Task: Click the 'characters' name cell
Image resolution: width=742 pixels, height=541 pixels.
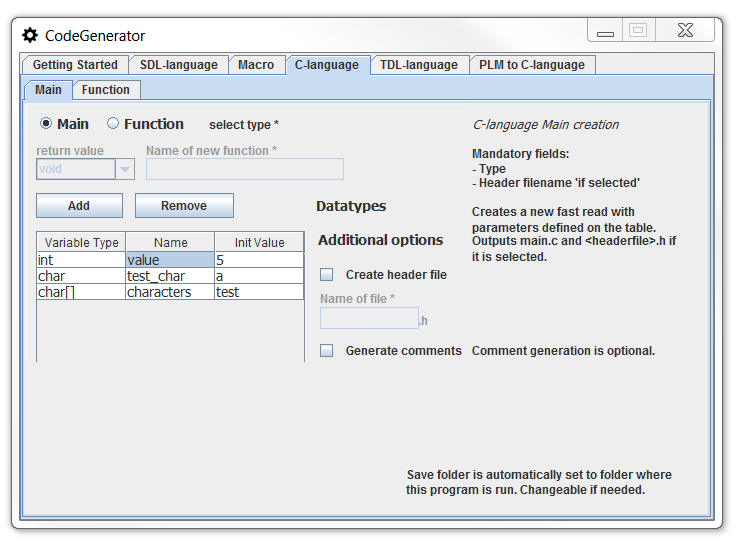Action: [x=170, y=292]
